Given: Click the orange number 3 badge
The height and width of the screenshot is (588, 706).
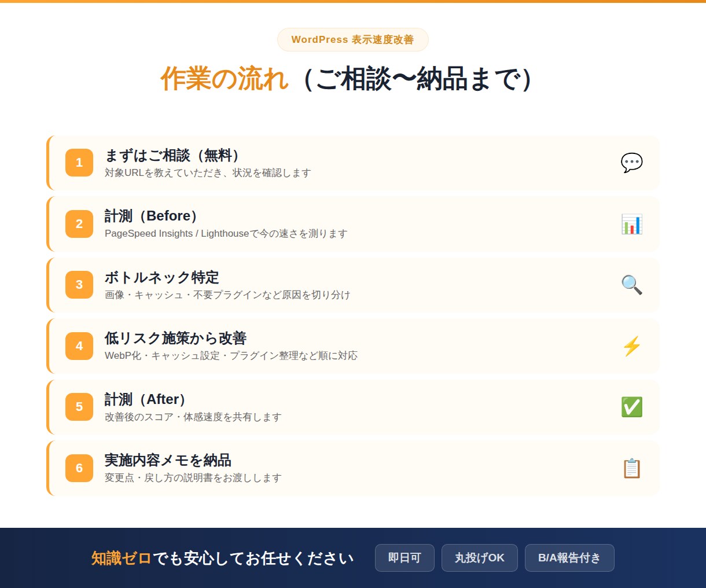Looking at the screenshot, I should pyautogui.click(x=79, y=285).
